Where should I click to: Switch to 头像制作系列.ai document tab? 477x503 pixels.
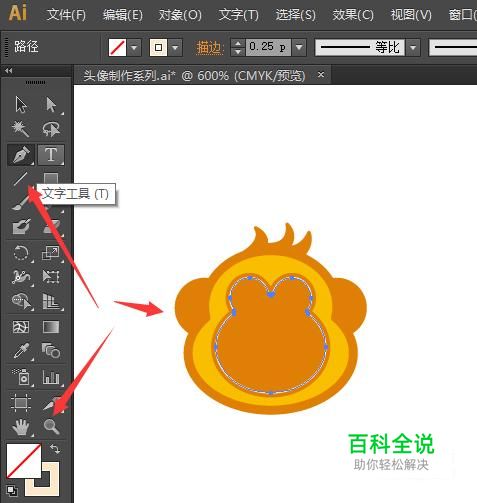[x=194, y=76]
